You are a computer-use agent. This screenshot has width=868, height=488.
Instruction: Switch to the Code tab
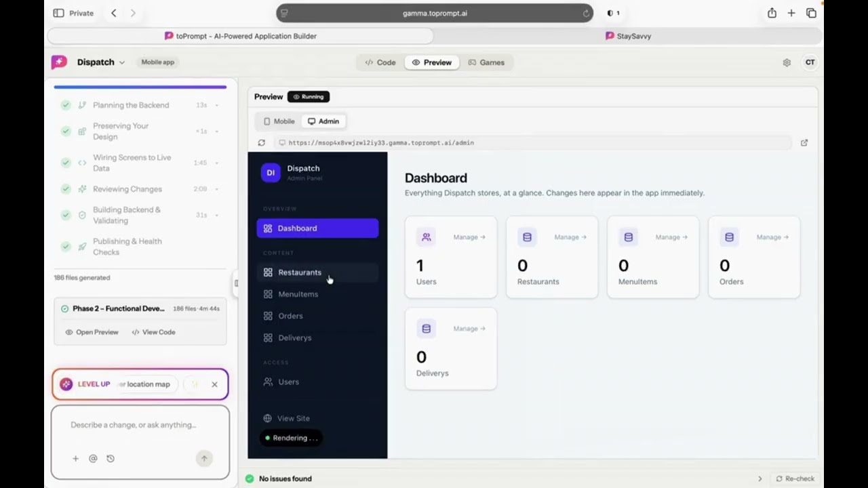[x=380, y=62]
